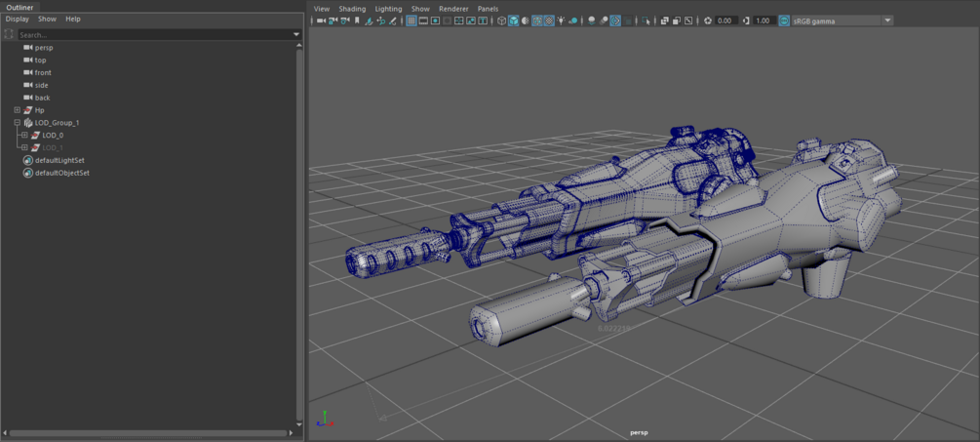Click the Gamma contrast icon

tap(746, 20)
